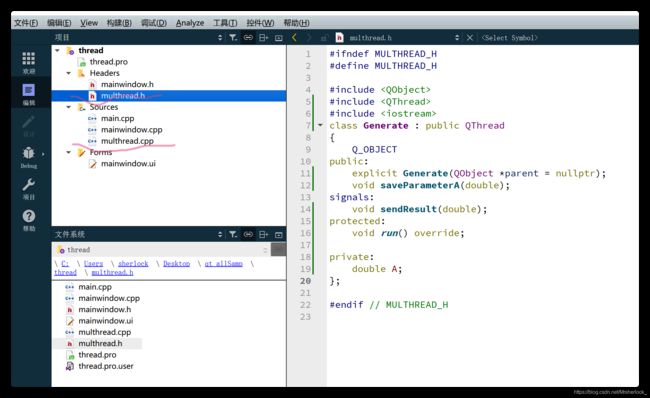650x398 pixels.
Task: Collapse the Sources folder
Action: click(68, 107)
